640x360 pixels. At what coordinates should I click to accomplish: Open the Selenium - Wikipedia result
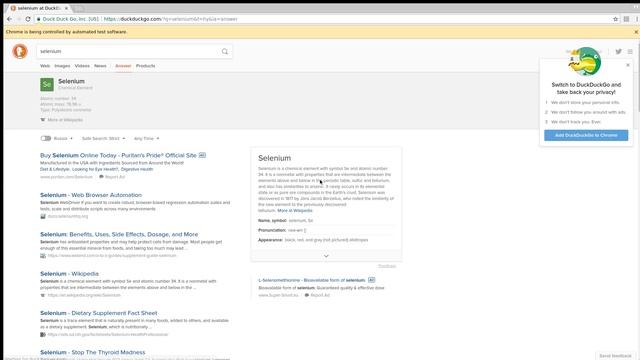[x=69, y=273]
